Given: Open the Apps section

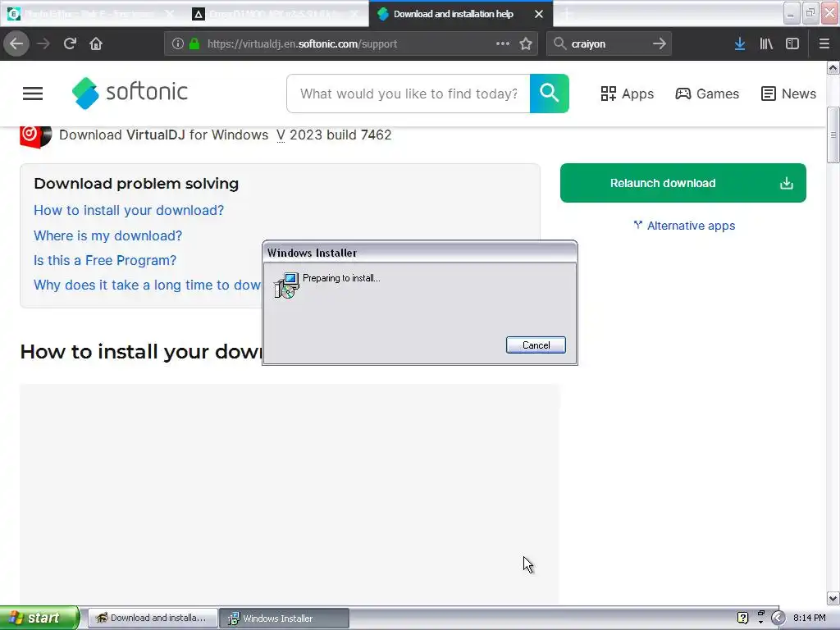Looking at the screenshot, I should click(x=627, y=94).
